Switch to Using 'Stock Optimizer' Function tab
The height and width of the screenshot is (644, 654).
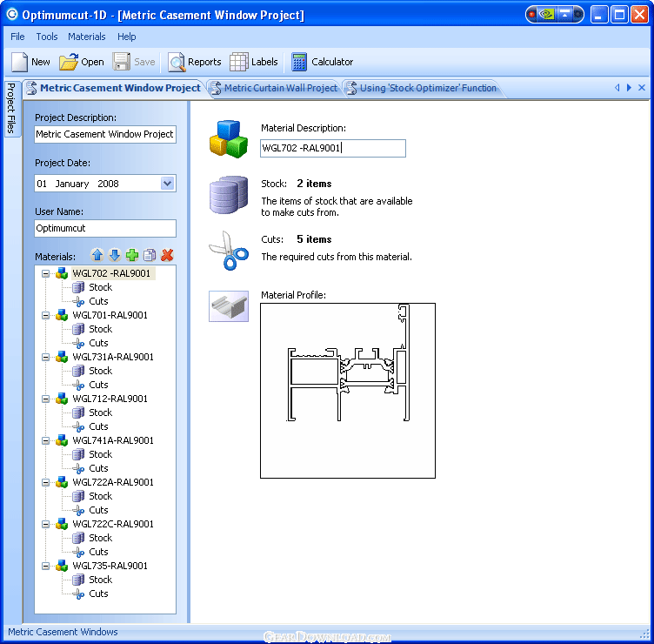pos(423,88)
